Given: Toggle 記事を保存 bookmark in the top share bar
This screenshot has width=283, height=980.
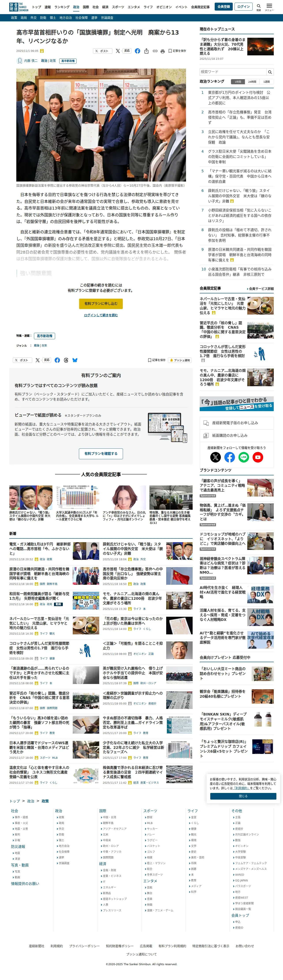Looking at the screenshot, I should (x=177, y=51).
